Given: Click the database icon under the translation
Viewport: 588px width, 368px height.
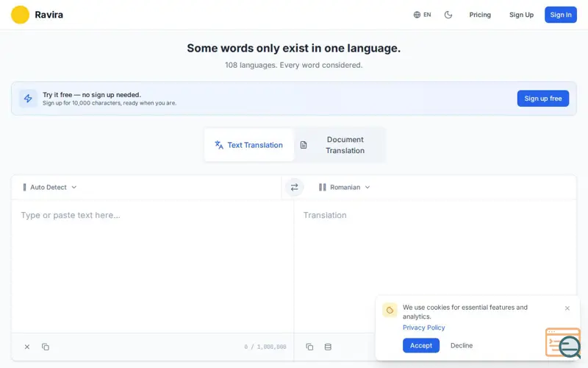Looking at the screenshot, I should point(328,347).
